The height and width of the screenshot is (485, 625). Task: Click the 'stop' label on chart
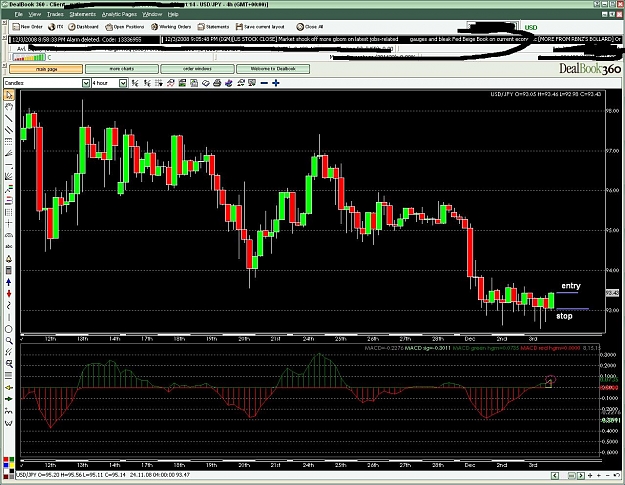click(564, 316)
